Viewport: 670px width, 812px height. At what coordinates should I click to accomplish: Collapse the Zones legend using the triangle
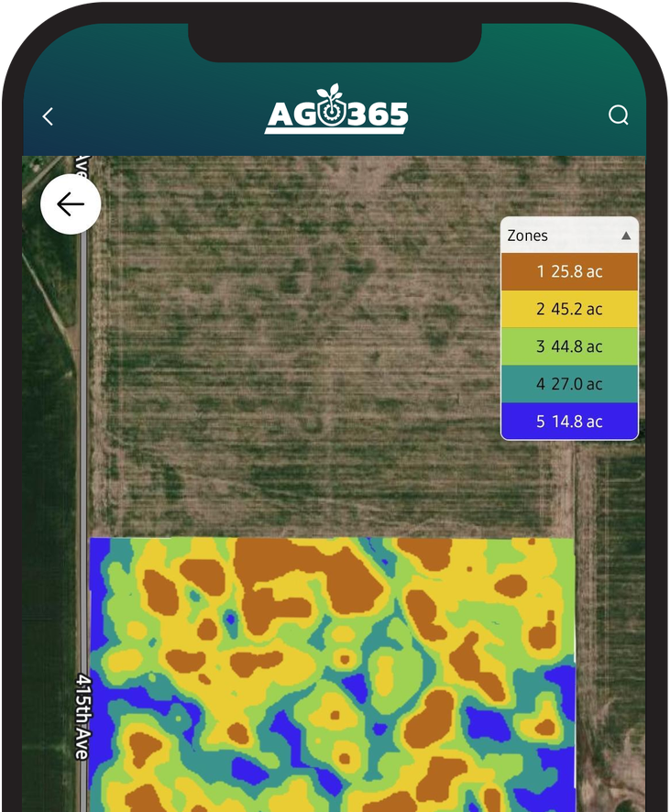coord(625,236)
